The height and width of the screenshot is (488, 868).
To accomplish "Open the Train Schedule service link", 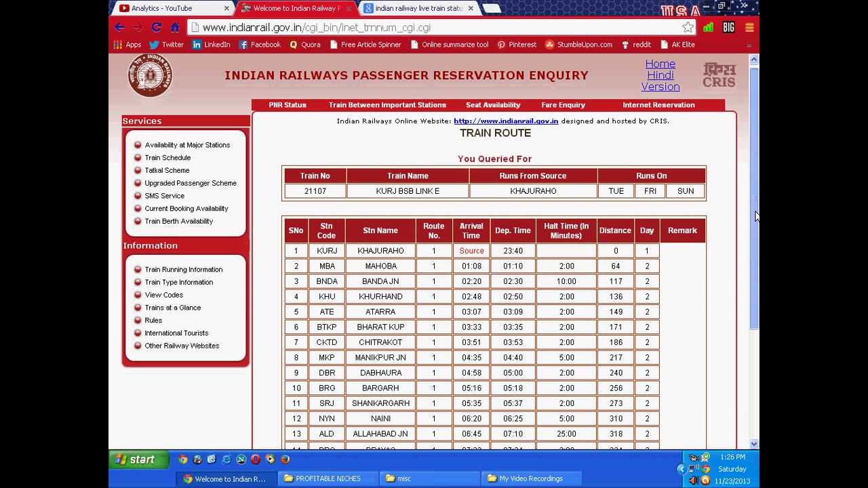I will click(x=167, y=158).
